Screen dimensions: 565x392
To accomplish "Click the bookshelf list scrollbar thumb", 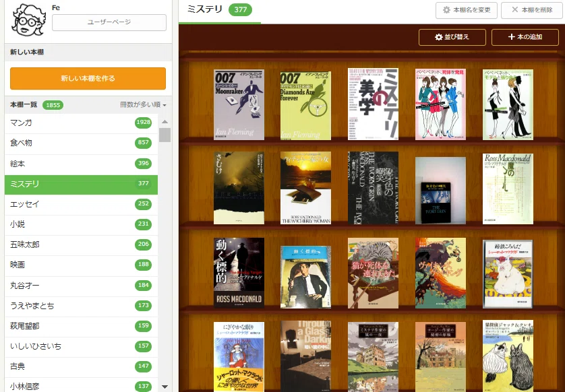I will (165, 135).
